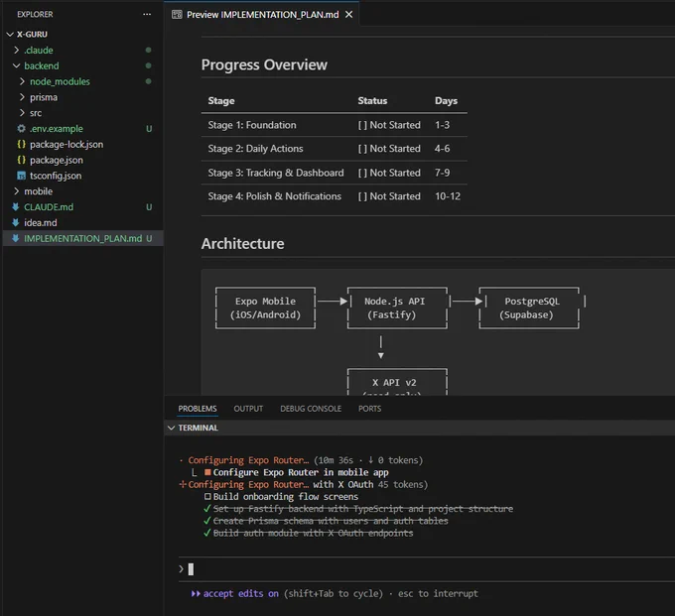Switch to PROBLEMS panel tab
The width and height of the screenshot is (675, 616).
click(198, 409)
